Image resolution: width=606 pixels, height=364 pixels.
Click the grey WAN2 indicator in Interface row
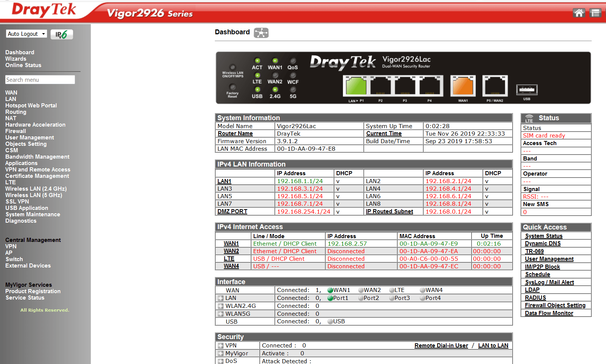coord(361,290)
